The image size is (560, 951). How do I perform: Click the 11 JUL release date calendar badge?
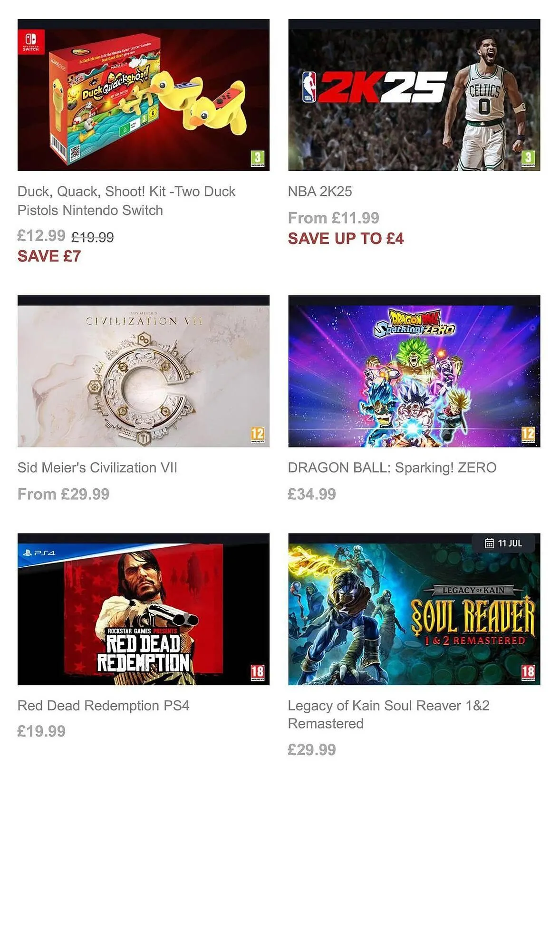click(x=503, y=543)
